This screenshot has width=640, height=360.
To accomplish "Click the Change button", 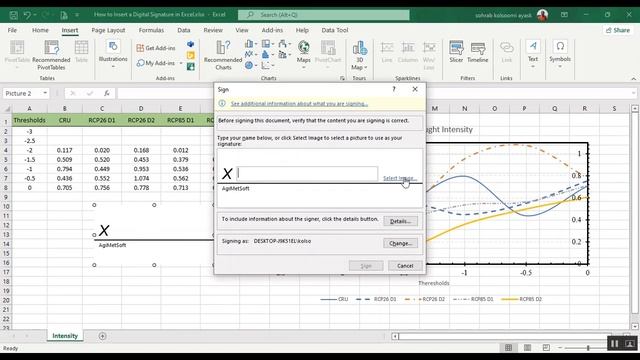I will tap(400, 243).
